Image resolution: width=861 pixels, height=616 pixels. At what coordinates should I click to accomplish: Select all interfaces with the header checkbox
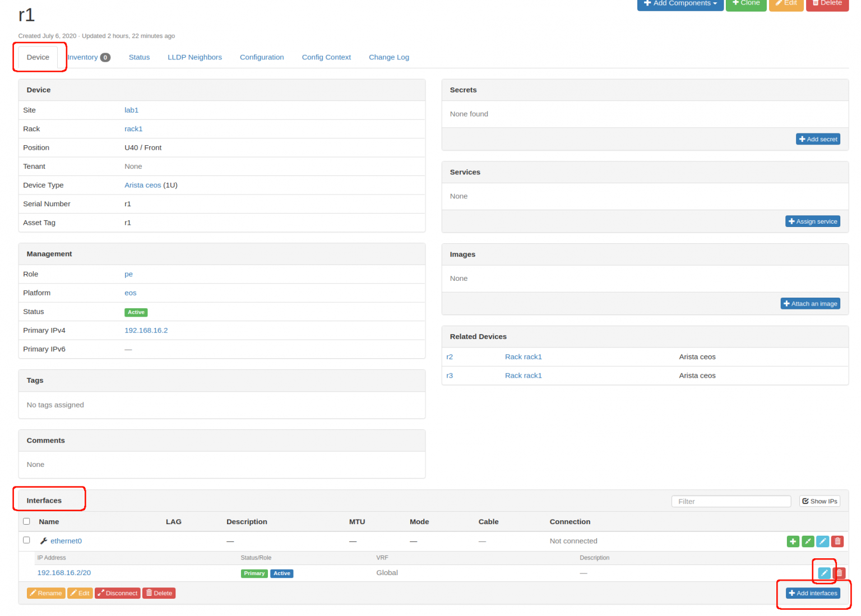click(26, 521)
